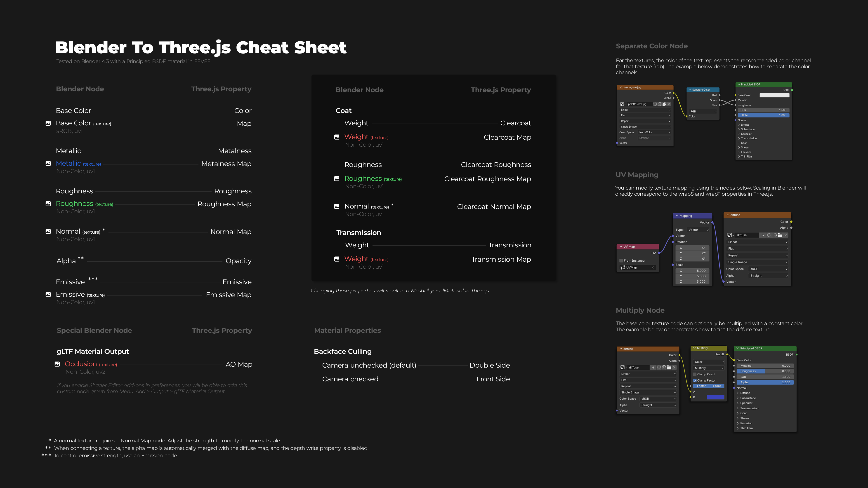Screen dimensions: 868x488
Task: Open the Non-Color color space dropdown
Action: 654,132
